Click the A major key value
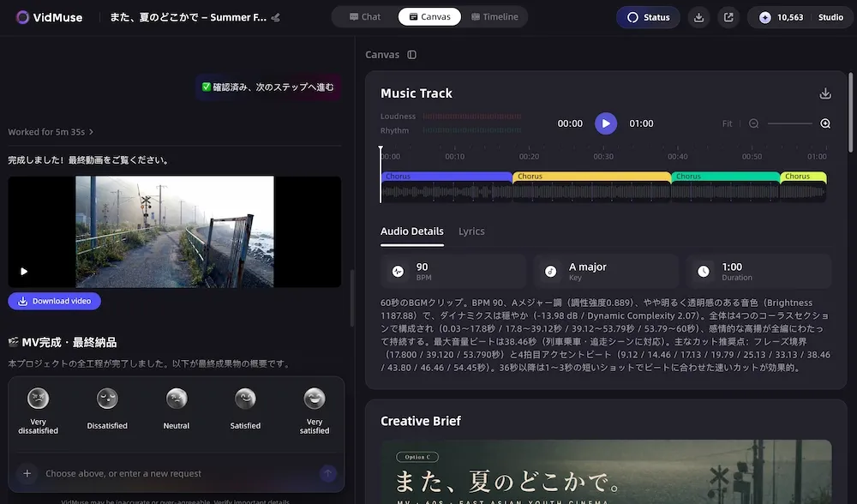This screenshot has width=857, height=504. click(588, 267)
